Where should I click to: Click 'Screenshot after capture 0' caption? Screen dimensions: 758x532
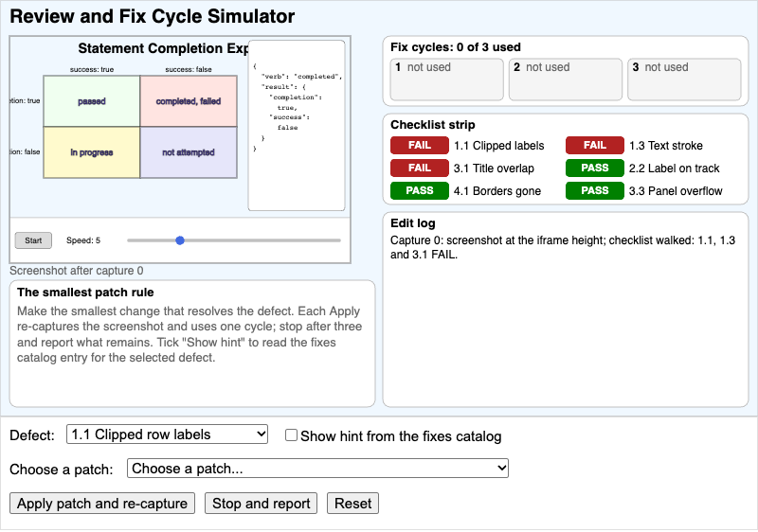click(x=77, y=271)
